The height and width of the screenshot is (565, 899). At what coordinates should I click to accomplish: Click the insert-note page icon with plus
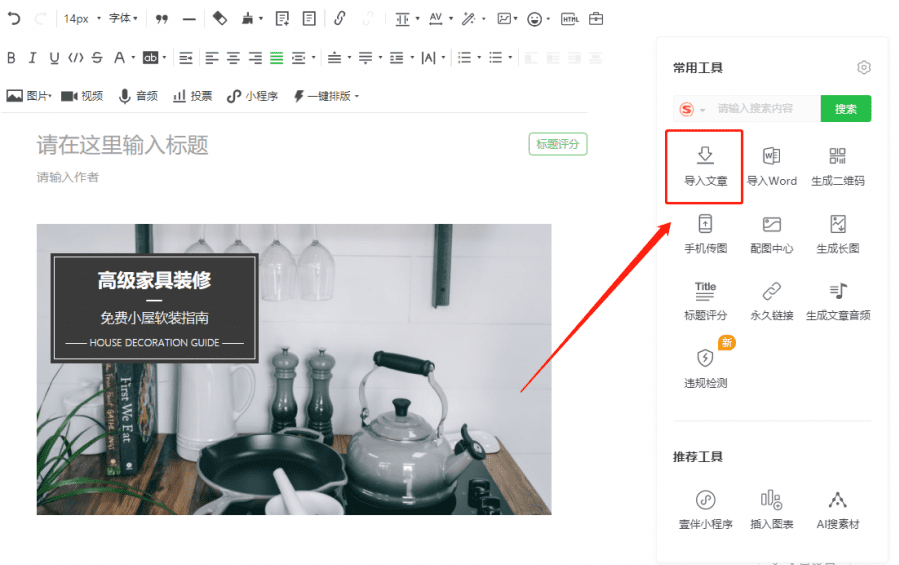[x=282, y=19]
